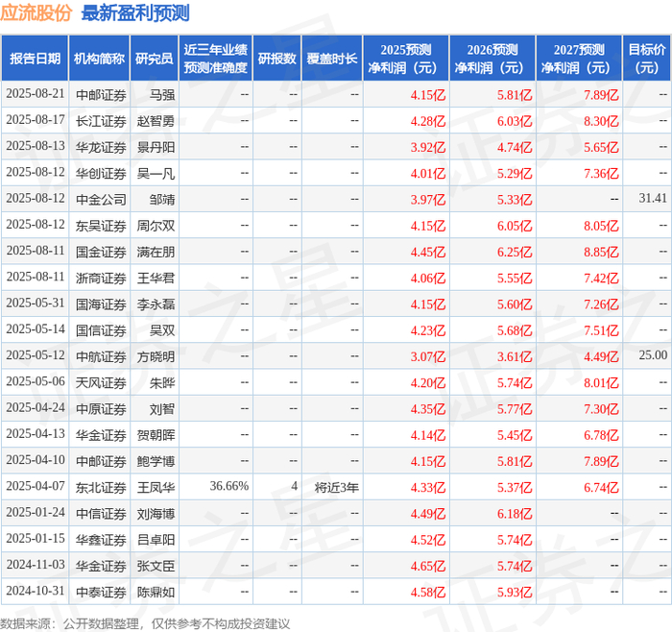The image size is (672, 632).
Task: Click the 机构简称 column header
Action: point(99,59)
